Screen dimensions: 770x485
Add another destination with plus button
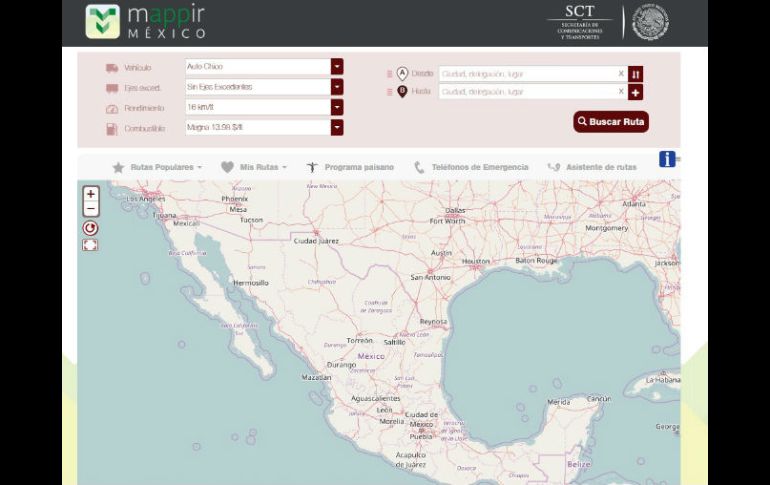tap(636, 92)
